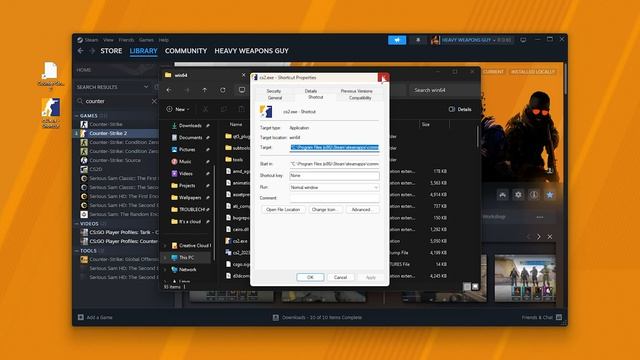Click into the Target path field
The width and height of the screenshot is (640, 360).
pos(334,147)
